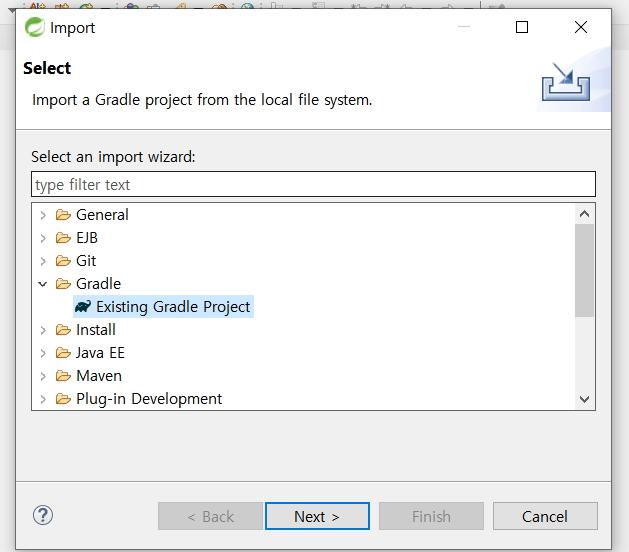Focus the type filter text field
Screen dimensions: 629x552
click(x=313, y=185)
